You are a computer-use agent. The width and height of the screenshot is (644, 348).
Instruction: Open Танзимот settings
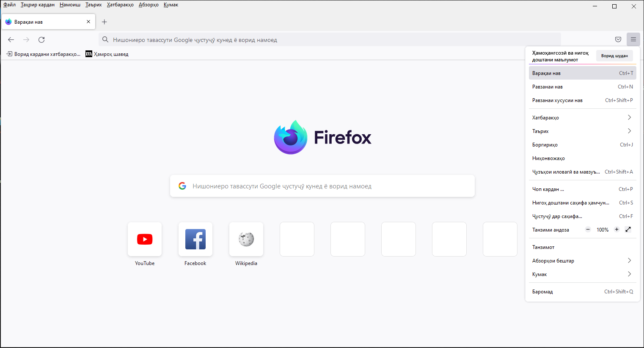(582, 247)
